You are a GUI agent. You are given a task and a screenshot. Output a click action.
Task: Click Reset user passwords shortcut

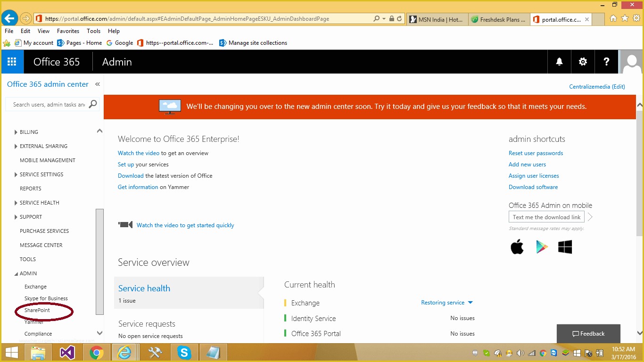pyautogui.click(x=536, y=153)
